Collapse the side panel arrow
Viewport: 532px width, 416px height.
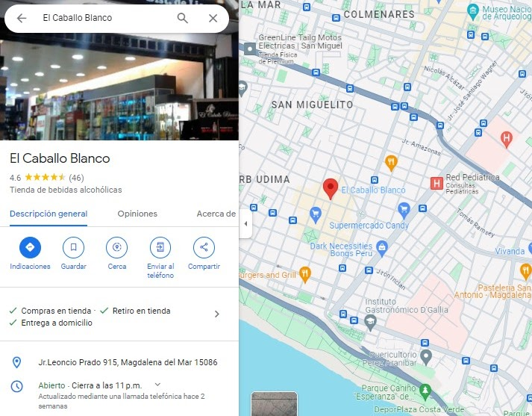(x=245, y=224)
